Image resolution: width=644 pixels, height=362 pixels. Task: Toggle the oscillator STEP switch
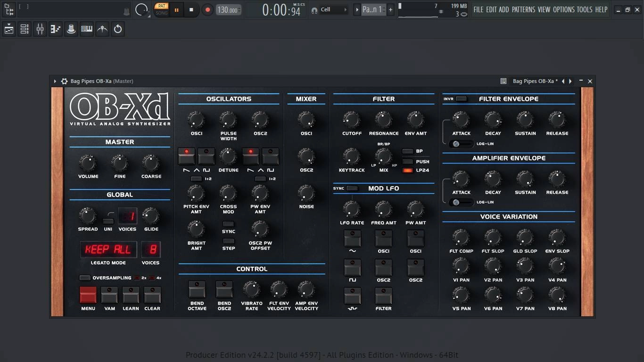[x=228, y=241]
